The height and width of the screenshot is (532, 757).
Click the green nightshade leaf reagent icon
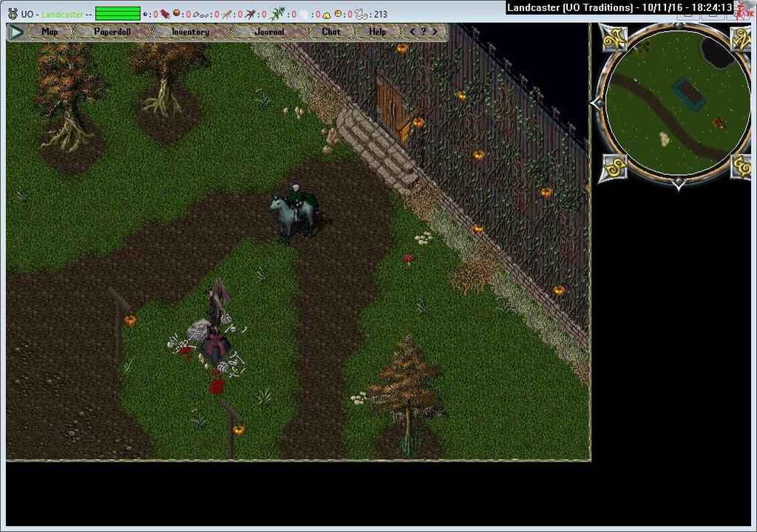pyautogui.click(x=277, y=14)
